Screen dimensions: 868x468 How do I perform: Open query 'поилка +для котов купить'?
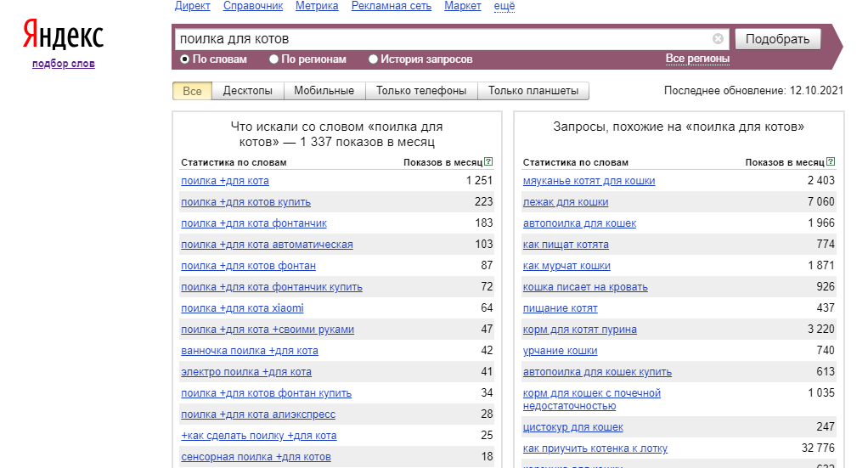pos(245,202)
